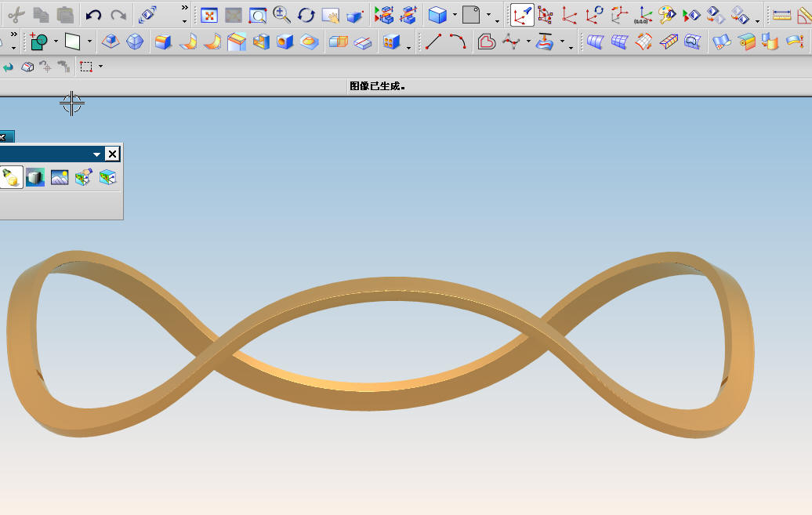Click the shaded cube render icon in panel
Image resolution: width=812 pixels, height=515 pixels.
coord(35,177)
